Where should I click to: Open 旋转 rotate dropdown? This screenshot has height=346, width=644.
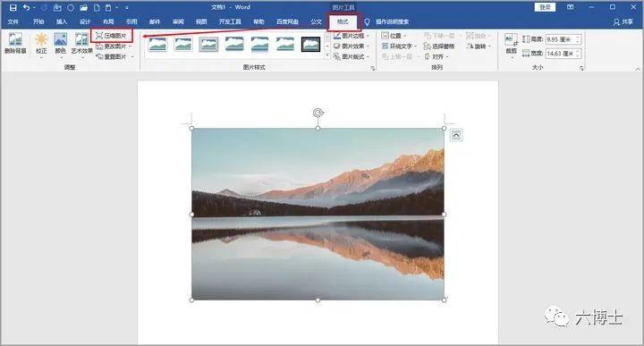click(x=479, y=46)
